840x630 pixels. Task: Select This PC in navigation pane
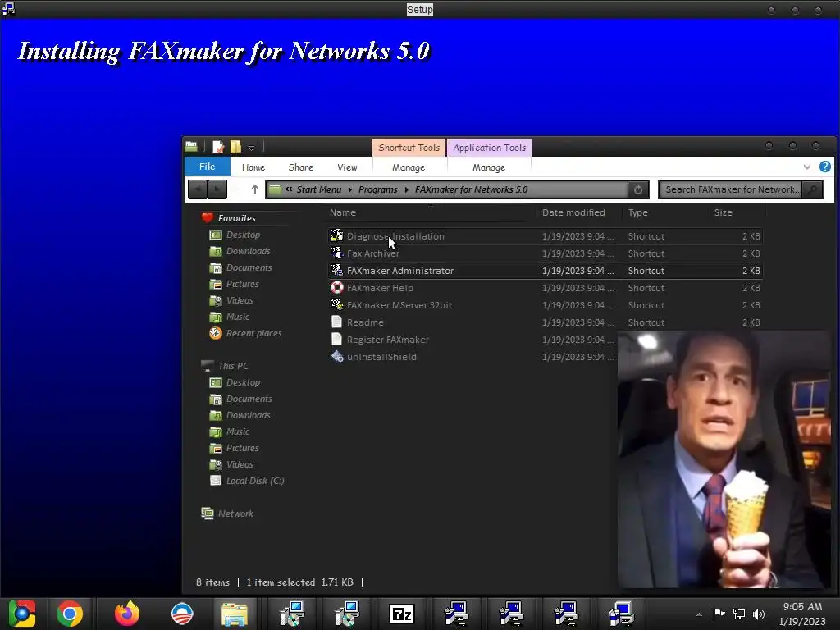click(x=233, y=366)
